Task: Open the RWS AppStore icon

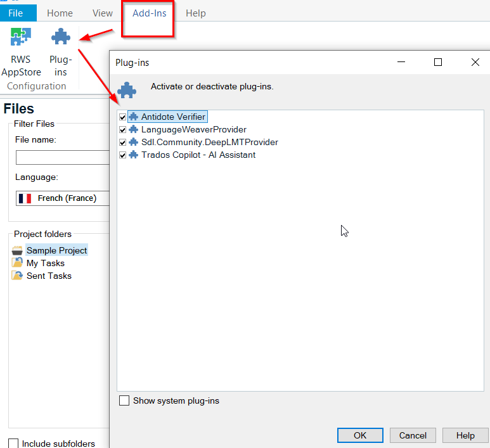Action: pos(21,37)
